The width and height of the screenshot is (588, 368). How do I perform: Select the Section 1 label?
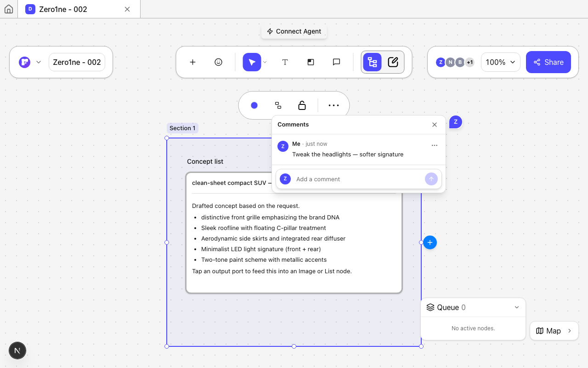182,128
